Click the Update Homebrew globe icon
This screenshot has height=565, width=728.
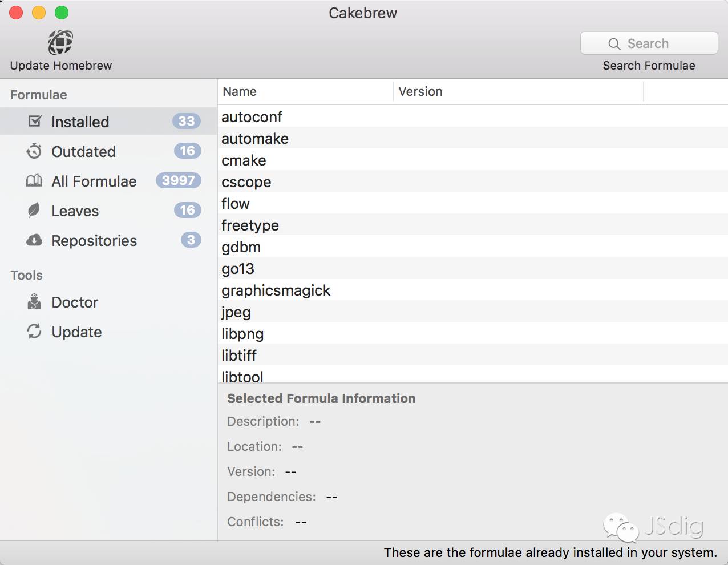click(x=60, y=42)
